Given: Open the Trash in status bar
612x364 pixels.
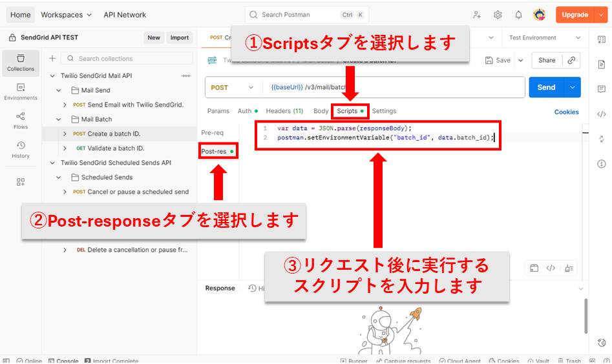Looking at the screenshot, I should (569, 361).
